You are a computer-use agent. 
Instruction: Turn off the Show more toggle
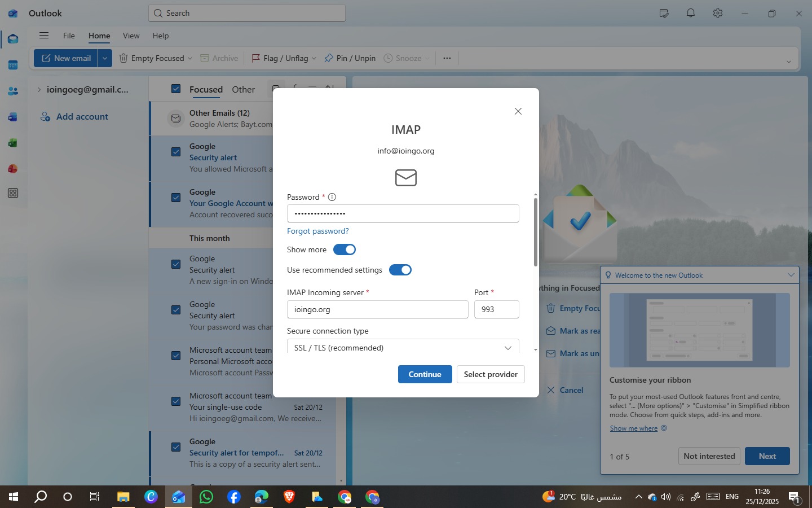coord(345,249)
